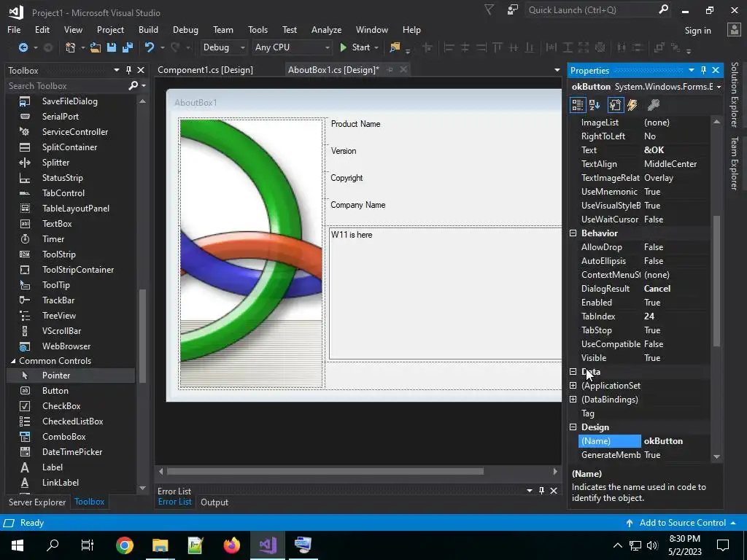The width and height of the screenshot is (747, 560).
Task: Expand the (ApplicationSettings) property
Action: point(573,386)
